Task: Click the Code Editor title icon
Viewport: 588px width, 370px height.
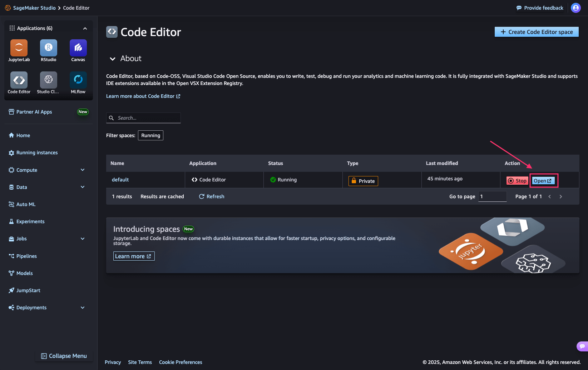Action: (x=112, y=32)
